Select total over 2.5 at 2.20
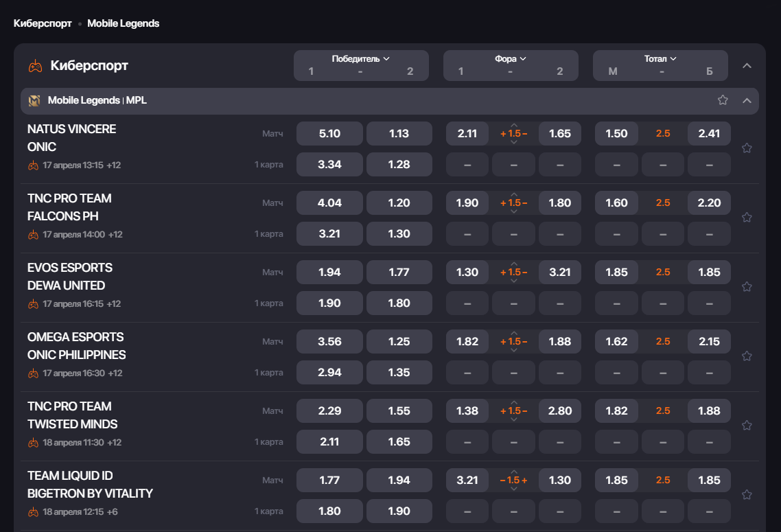 coord(709,203)
